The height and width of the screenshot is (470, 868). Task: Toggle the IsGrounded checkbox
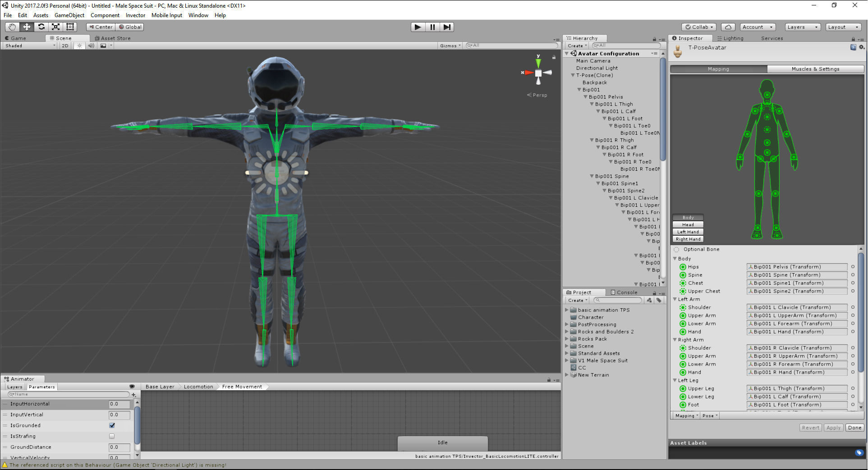(x=112, y=425)
